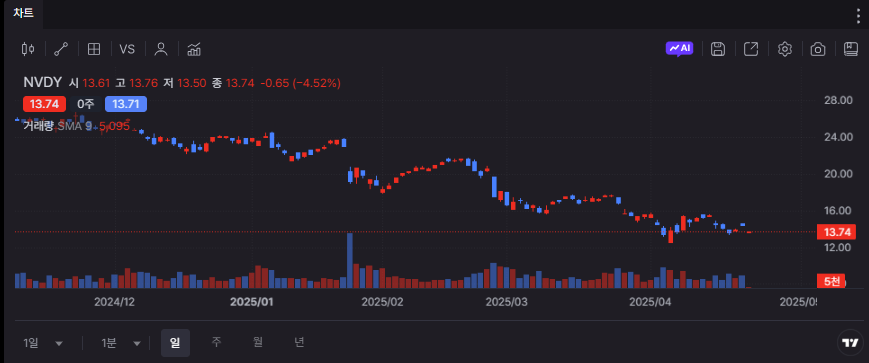Open chart in popout window icon
This screenshot has height=363, width=869.
[751, 49]
